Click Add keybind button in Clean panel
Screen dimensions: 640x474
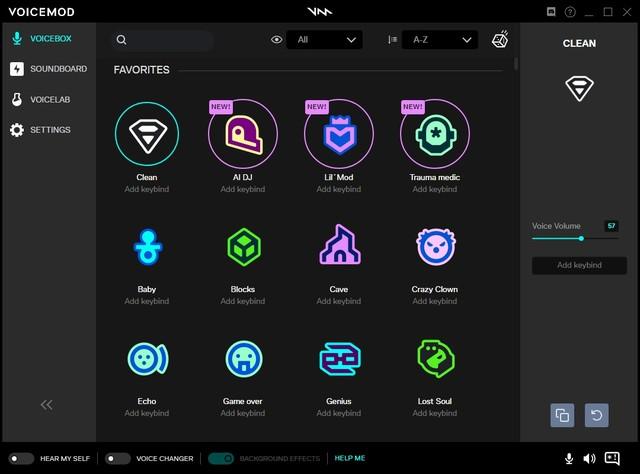tap(579, 265)
